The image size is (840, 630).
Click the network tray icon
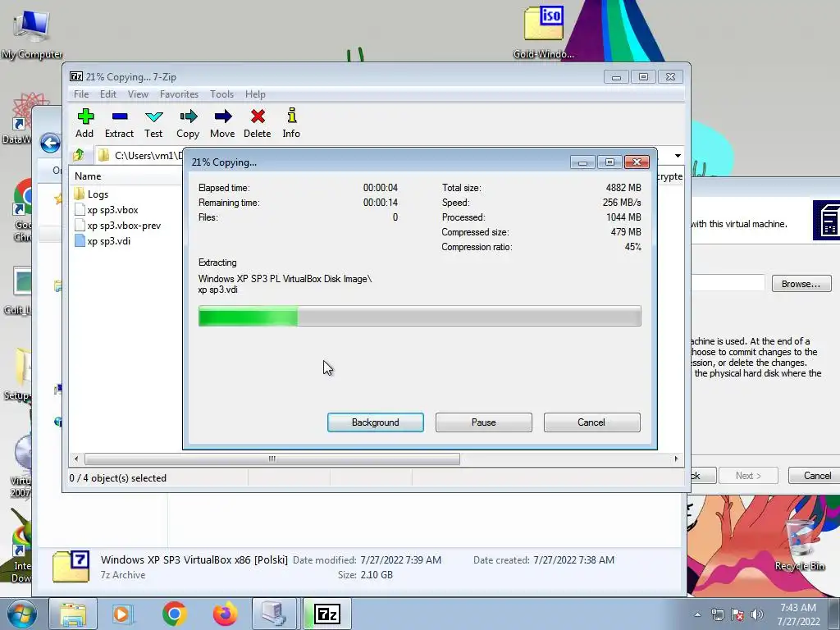717,614
